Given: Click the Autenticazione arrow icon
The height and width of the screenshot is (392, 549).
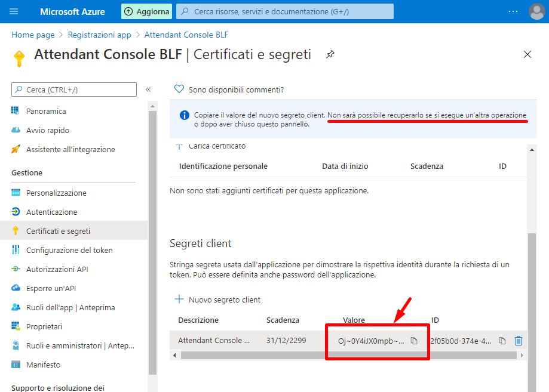Looking at the screenshot, I should 16,212.
